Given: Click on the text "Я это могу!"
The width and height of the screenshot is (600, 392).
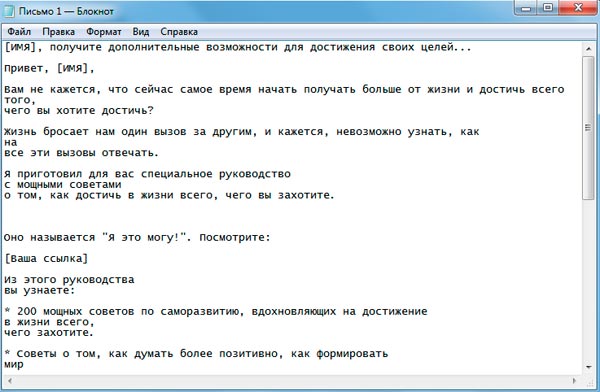Looking at the screenshot, I should pos(146,237).
